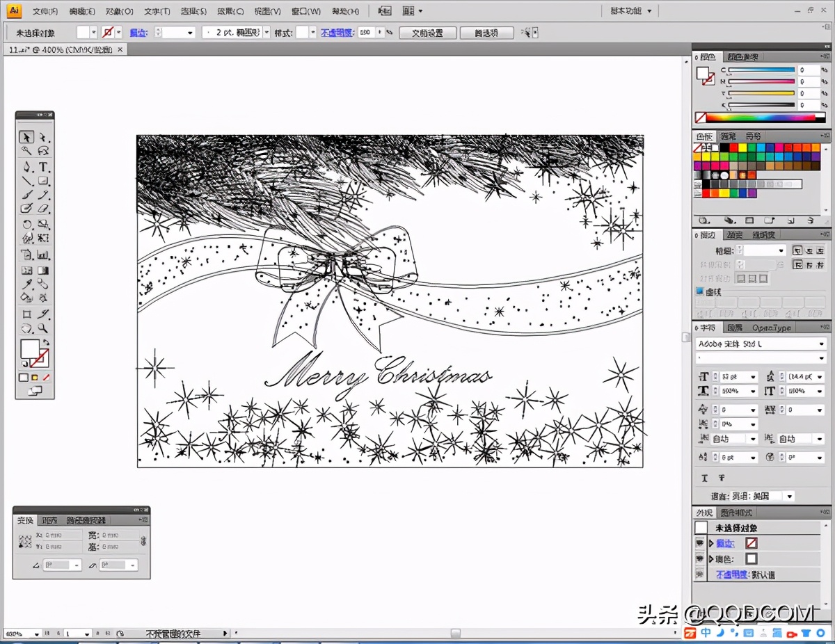The image size is (835, 644).
Task: Toggle visibility of stroke row in Appearance panel
Action: point(700,543)
